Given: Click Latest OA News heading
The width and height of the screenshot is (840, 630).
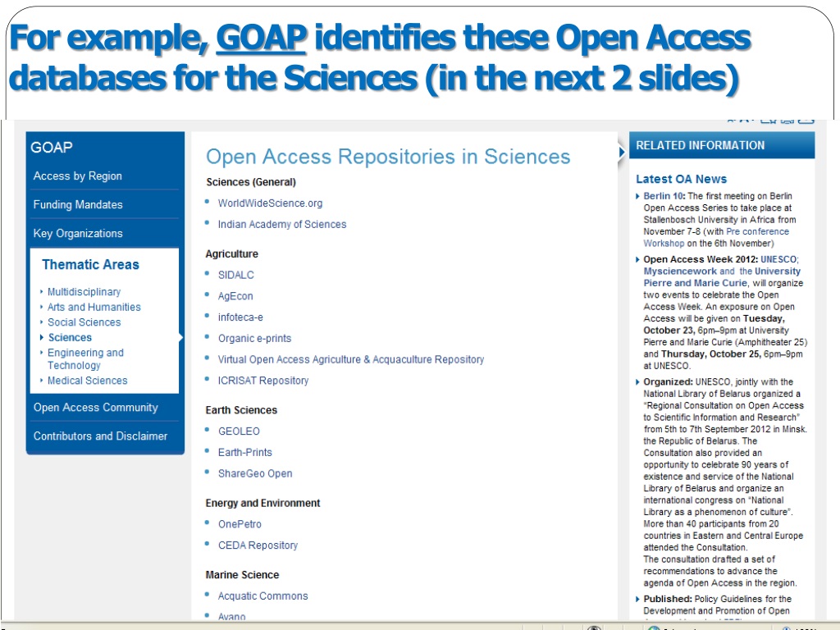Looking at the screenshot, I should pyautogui.click(x=682, y=179).
